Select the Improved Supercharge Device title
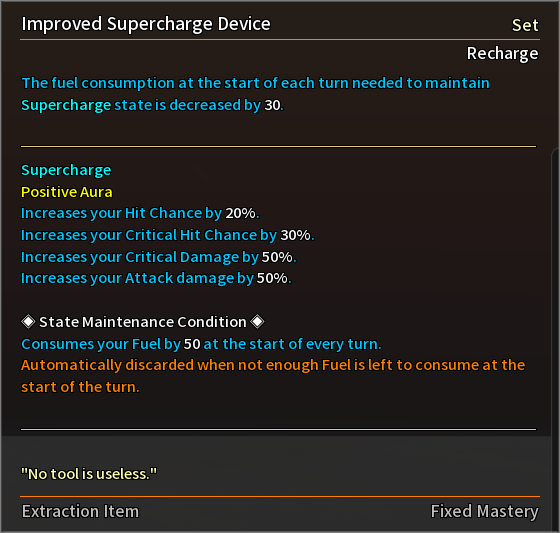 click(x=146, y=24)
